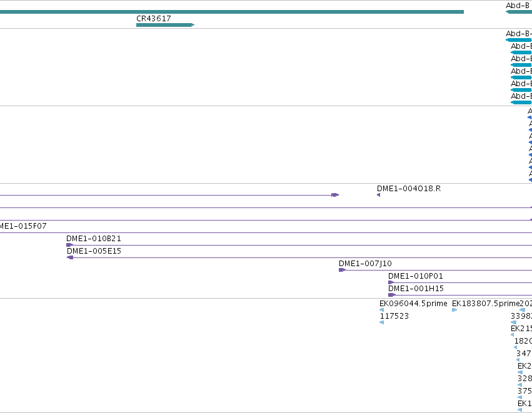The image size is (532, 413).
Task: Click the DME1-004O18.R feature label
Action: [409, 189]
